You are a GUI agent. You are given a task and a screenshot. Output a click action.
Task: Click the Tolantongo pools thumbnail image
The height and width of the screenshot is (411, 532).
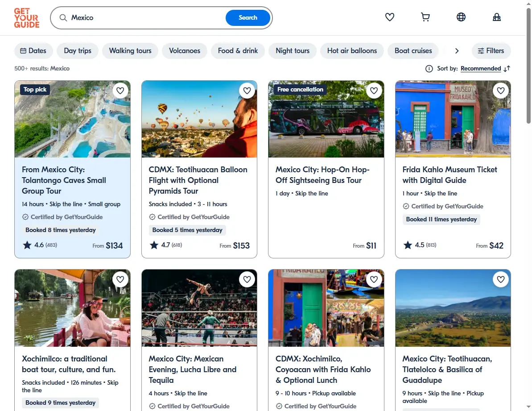72,119
